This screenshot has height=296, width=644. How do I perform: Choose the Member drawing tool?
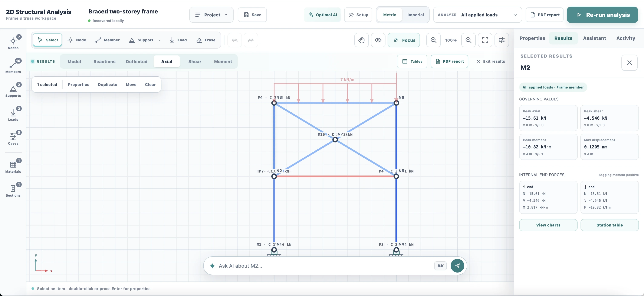[108, 40]
